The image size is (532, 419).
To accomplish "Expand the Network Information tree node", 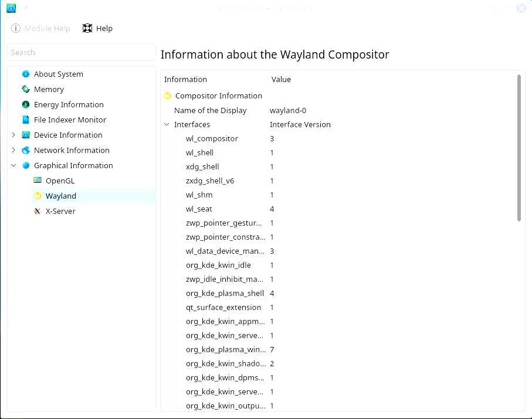I will tap(13, 151).
